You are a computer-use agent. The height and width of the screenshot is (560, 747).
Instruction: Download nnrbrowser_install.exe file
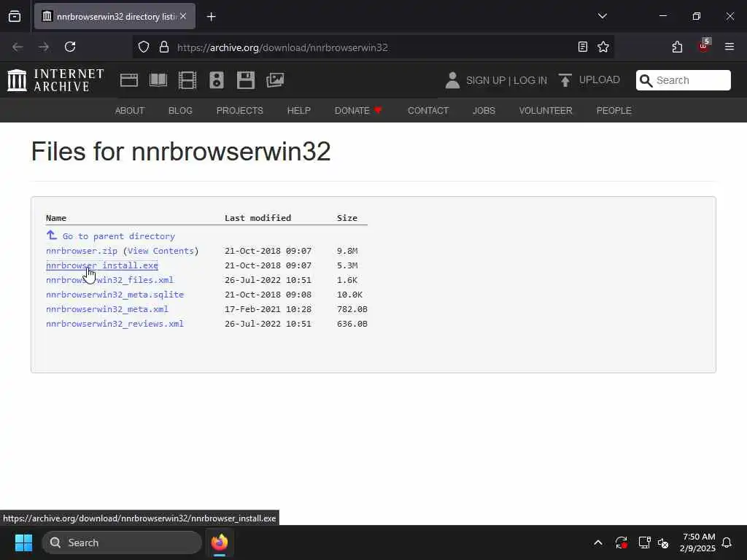102,265
